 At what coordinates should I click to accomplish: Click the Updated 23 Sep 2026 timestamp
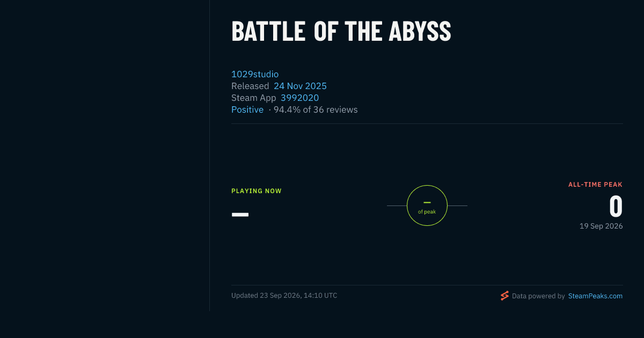tap(284, 295)
